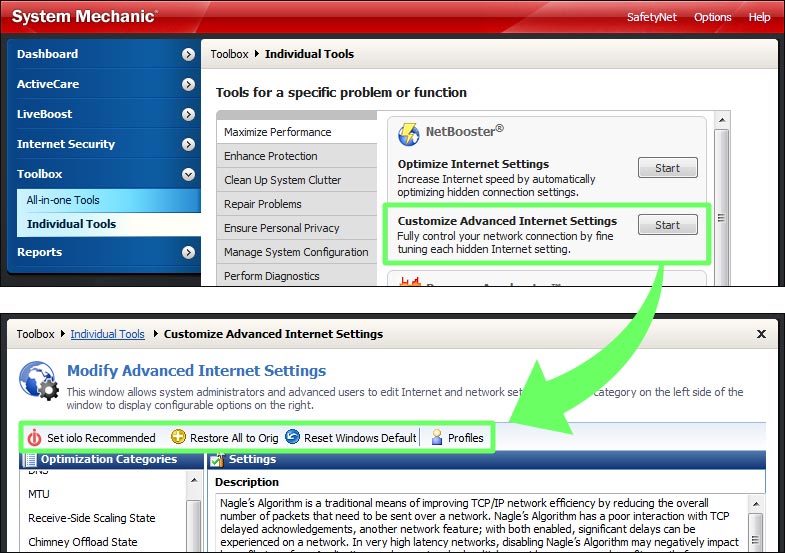Click the Individual Tools breadcrumb link
The height and width of the screenshot is (553, 785).
(107, 334)
